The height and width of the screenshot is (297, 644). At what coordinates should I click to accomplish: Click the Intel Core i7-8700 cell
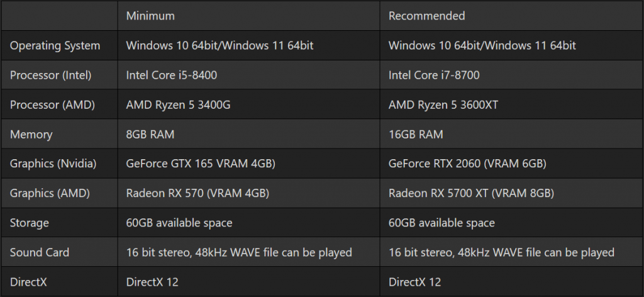[x=435, y=75]
